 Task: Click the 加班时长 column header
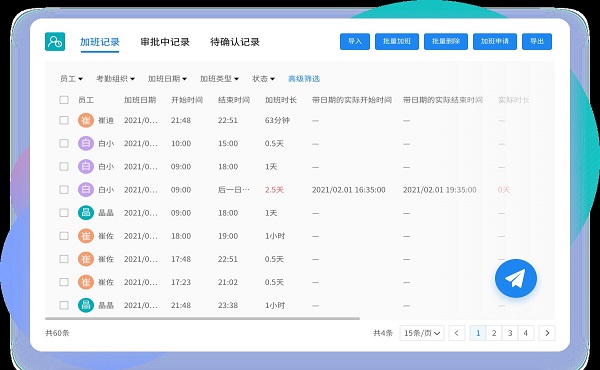coord(281,100)
